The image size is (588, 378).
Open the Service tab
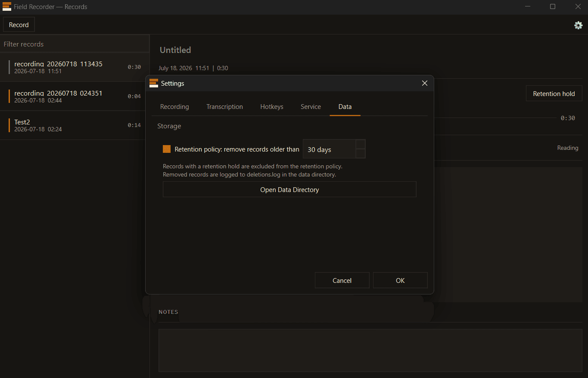[x=311, y=107]
